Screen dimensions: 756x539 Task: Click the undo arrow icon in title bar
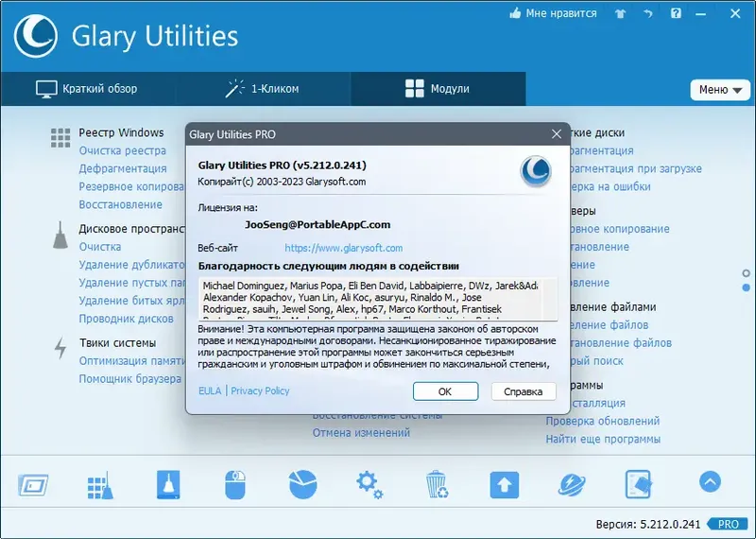[648, 13]
